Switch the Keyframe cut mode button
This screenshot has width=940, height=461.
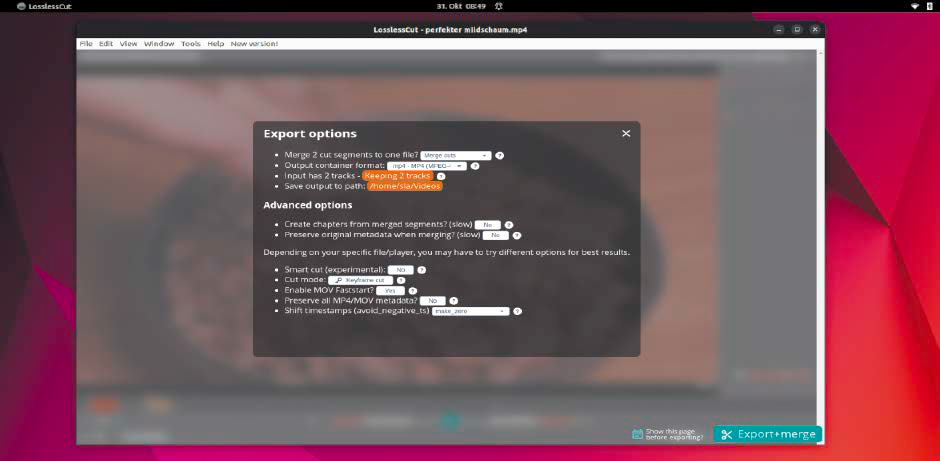[360, 280]
